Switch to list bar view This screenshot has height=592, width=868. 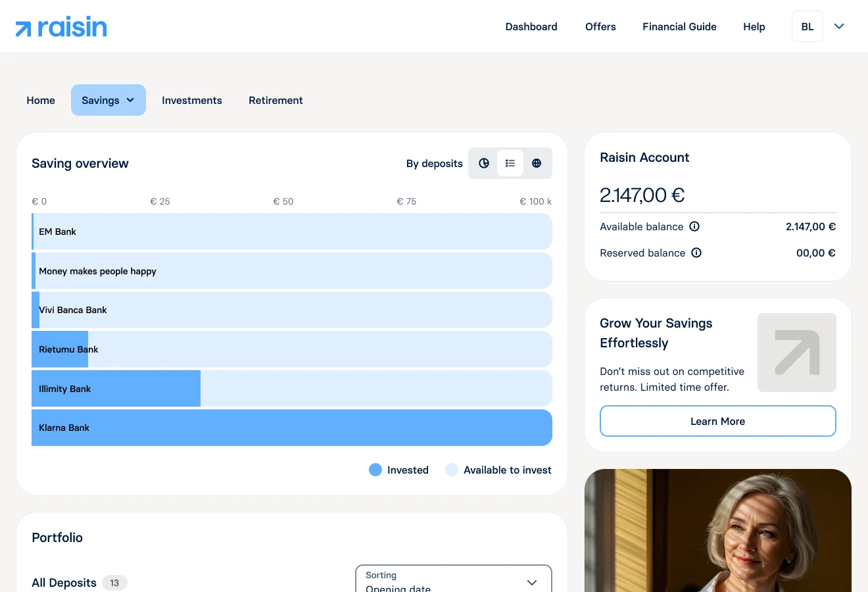tap(510, 163)
